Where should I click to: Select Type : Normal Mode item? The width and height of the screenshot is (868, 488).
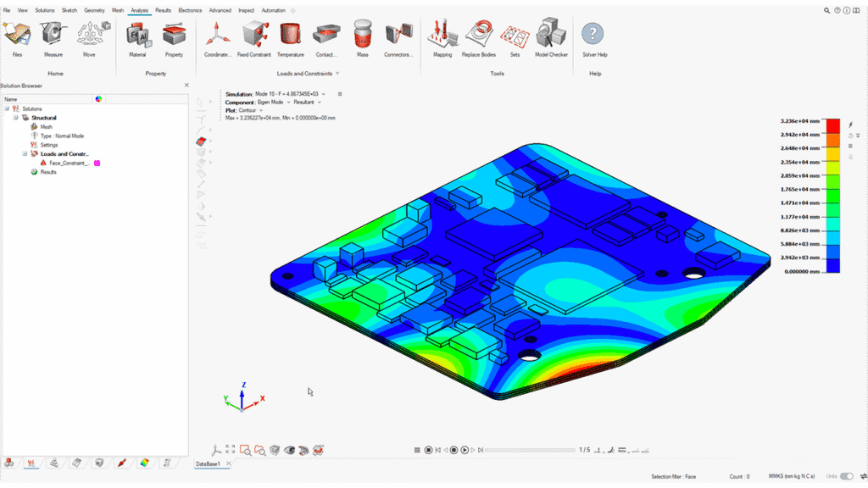click(62, 136)
